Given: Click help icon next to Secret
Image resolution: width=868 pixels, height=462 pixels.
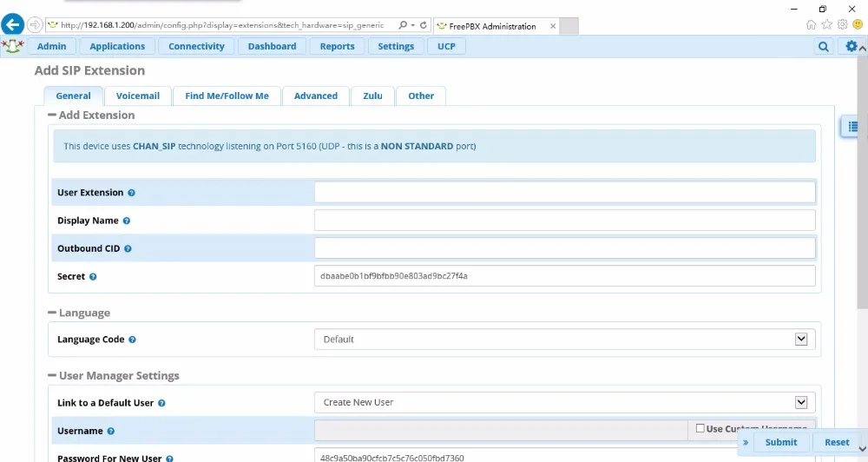Looking at the screenshot, I should 93,276.
